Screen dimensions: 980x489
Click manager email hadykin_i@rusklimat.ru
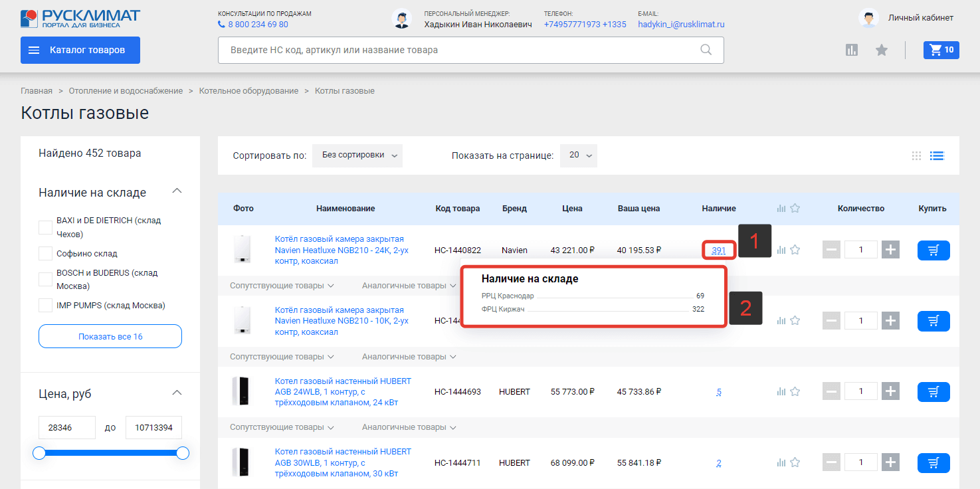[681, 25]
